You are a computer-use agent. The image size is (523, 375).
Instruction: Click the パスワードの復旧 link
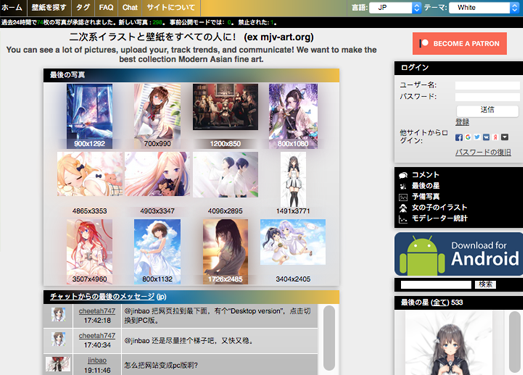coord(483,152)
